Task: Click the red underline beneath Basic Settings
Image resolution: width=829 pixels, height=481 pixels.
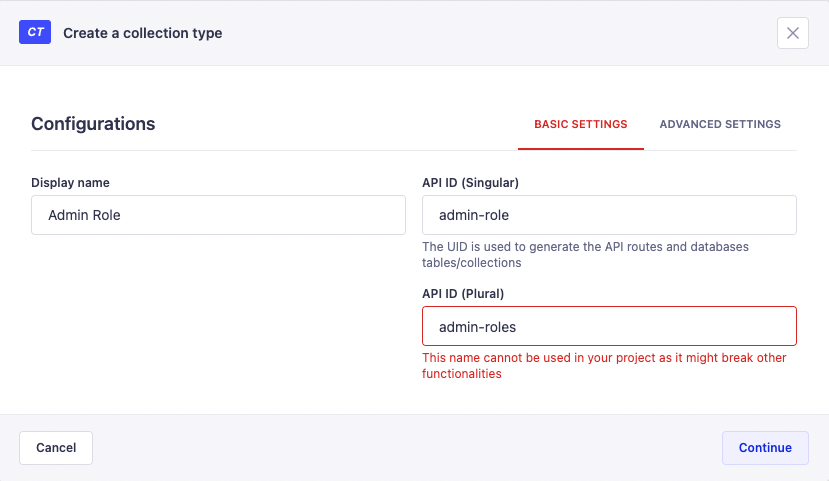Action: tap(580, 149)
